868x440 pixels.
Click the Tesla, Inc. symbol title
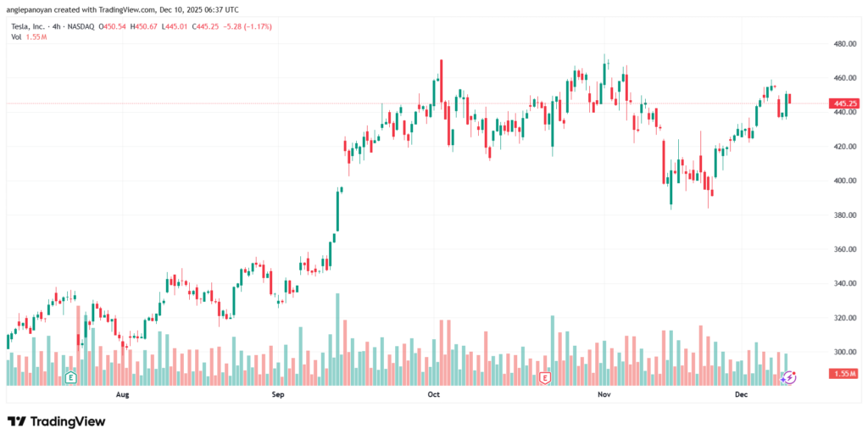pos(27,26)
